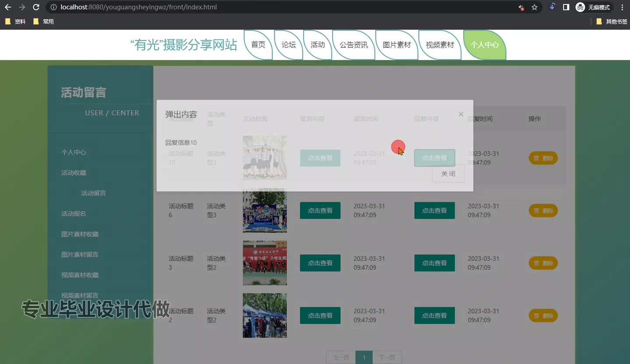
Task: View 留言内容 for 活动标题2
Action: click(x=320, y=315)
